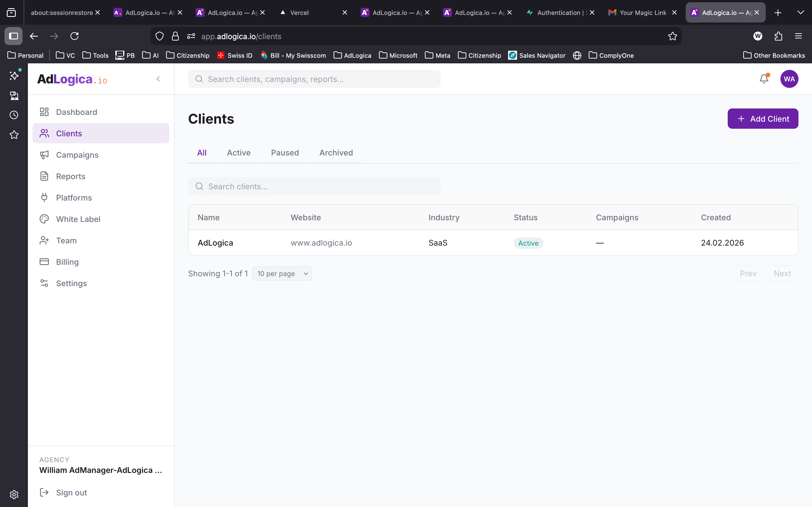Open the extensions puzzle icon in toolbar
812x507 pixels.
click(778, 36)
